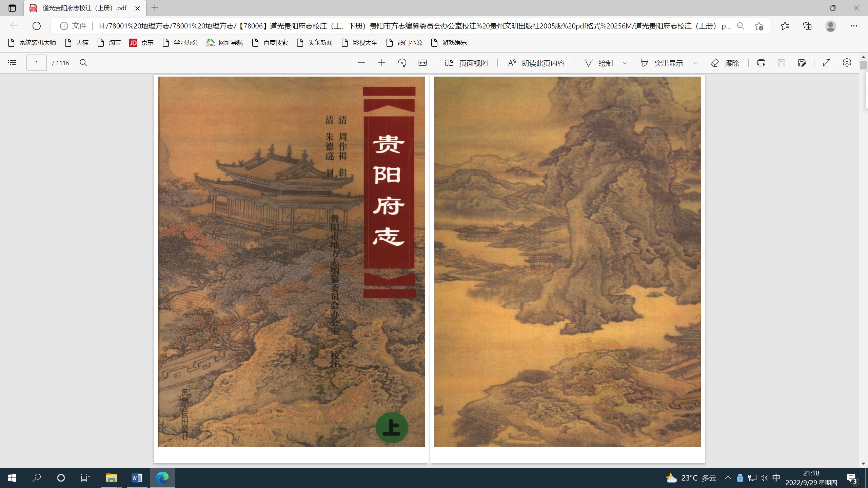Image resolution: width=868 pixels, height=488 pixels.
Task: Close the 道光贵阳府志校注 tab
Action: click(138, 8)
